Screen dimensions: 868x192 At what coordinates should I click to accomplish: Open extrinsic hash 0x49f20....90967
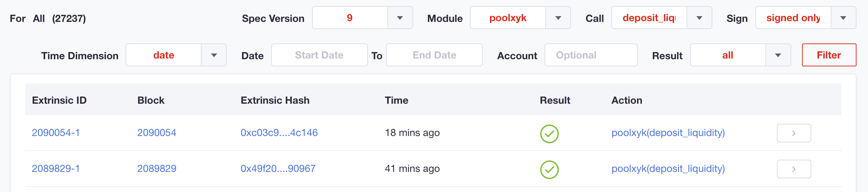[278, 169]
